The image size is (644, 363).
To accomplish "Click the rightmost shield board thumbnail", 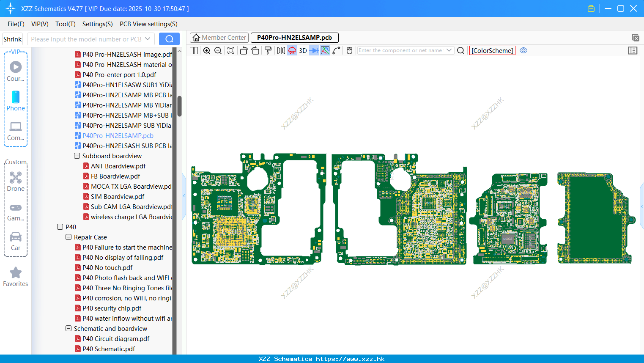I will click(x=596, y=218).
